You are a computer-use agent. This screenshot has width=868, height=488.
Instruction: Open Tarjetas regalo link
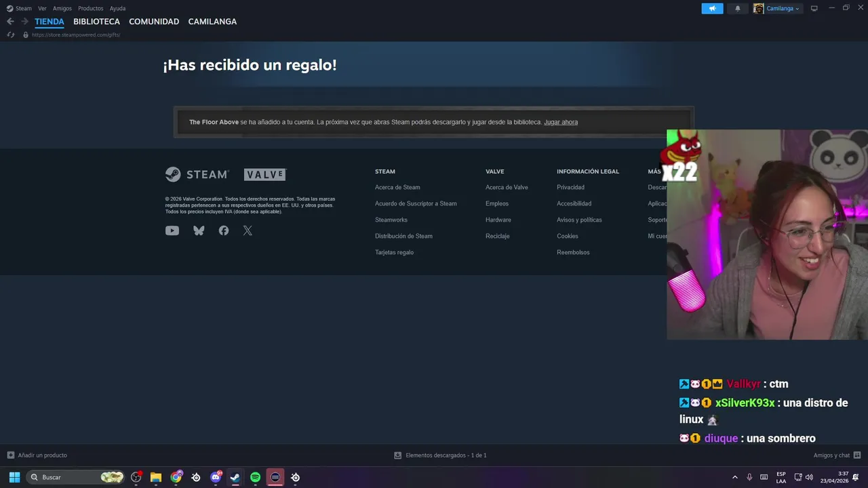pos(394,252)
